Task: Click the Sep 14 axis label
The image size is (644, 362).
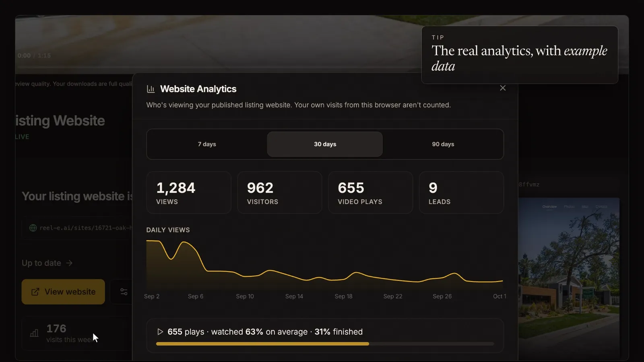Action: coord(294,296)
